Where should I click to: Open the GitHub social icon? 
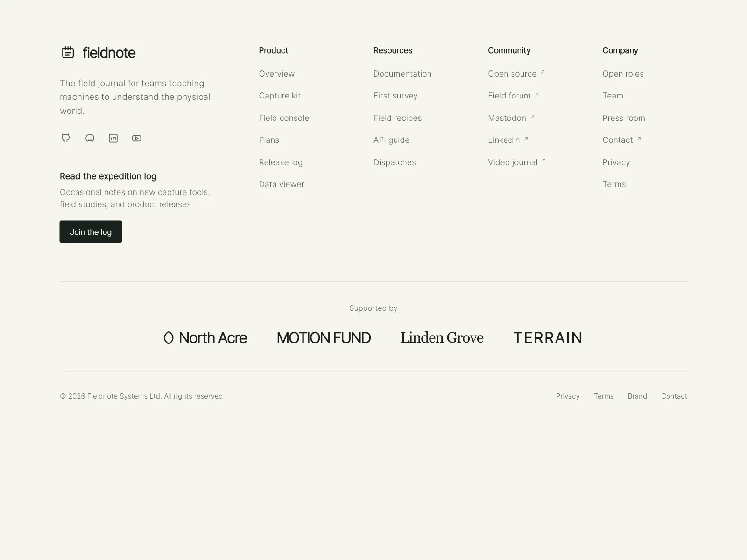[x=66, y=138]
